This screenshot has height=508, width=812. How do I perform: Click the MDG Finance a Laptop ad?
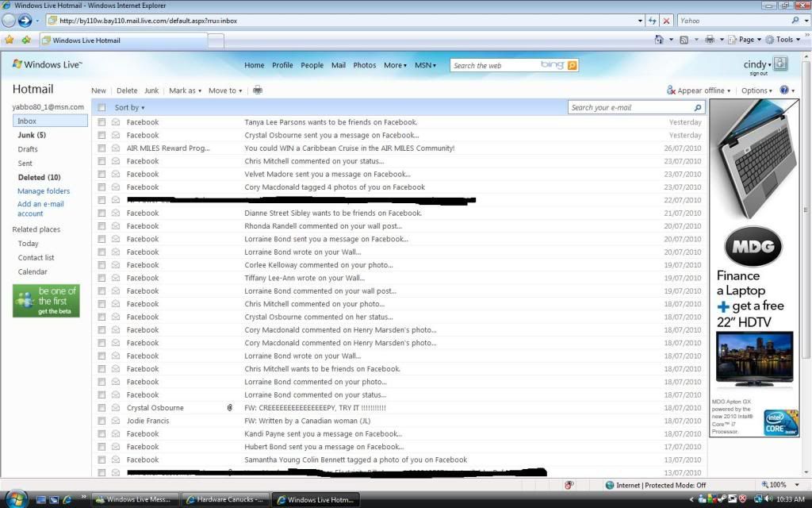754,267
